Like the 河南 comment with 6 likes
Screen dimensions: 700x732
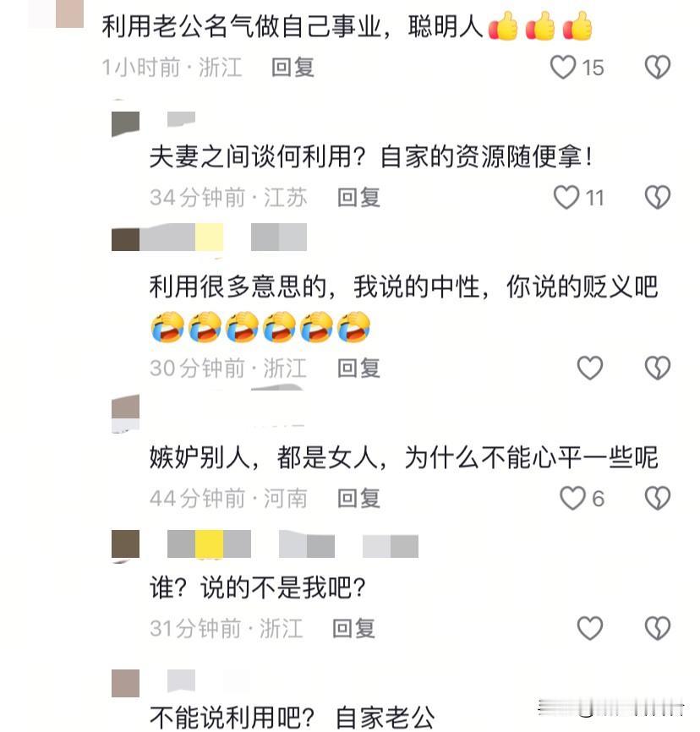(572, 498)
